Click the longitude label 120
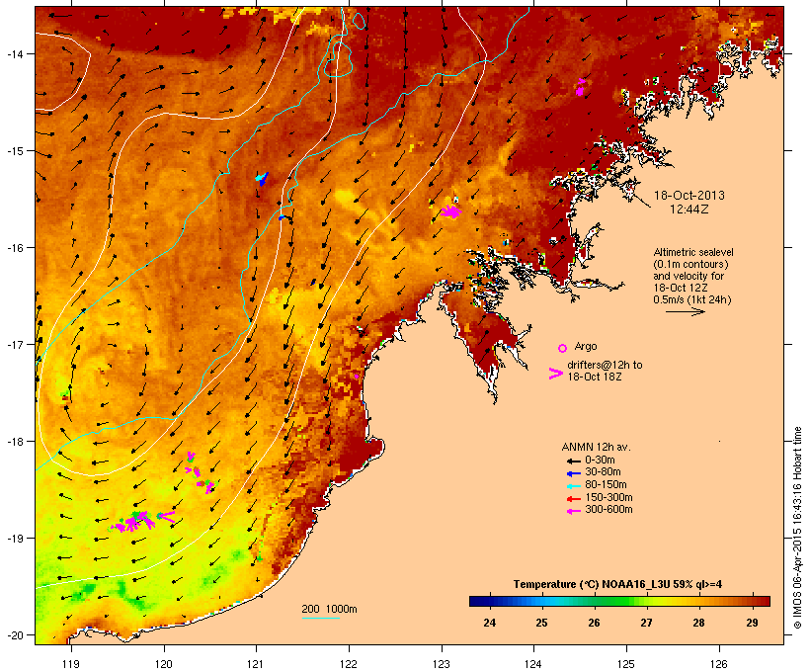This screenshot has width=810, height=672. [x=164, y=664]
